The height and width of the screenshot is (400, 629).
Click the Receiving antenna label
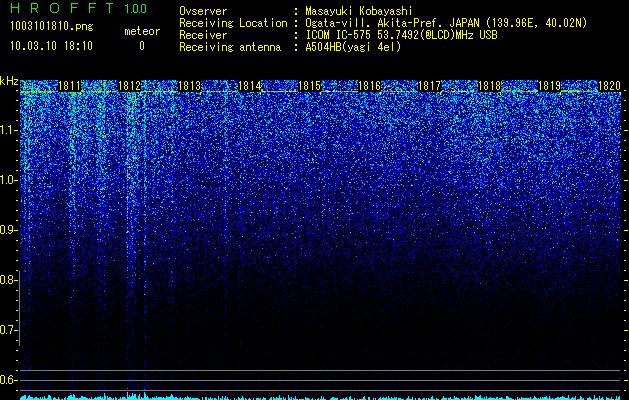pyautogui.click(x=230, y=47)
